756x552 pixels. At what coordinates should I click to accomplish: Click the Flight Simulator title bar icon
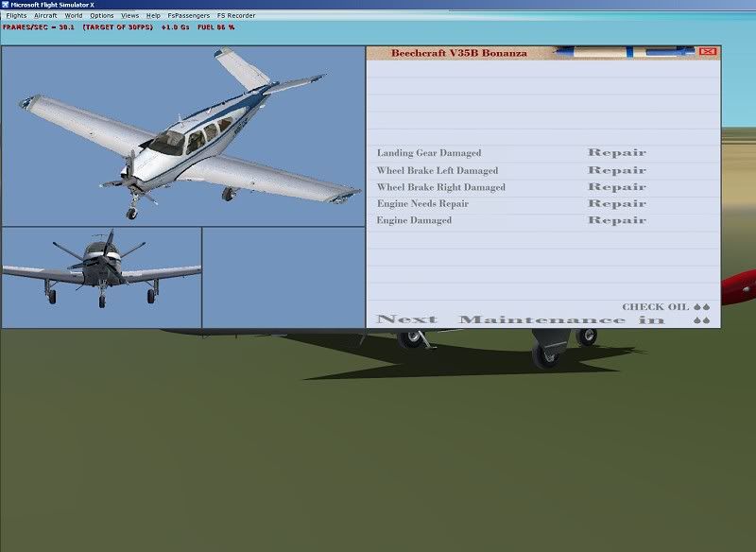point(5,5)
